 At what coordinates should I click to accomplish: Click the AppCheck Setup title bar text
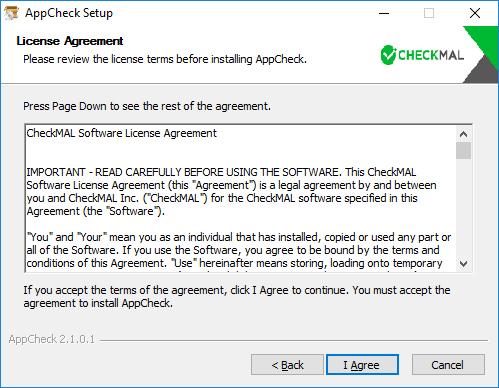click(x=69, y=13)
